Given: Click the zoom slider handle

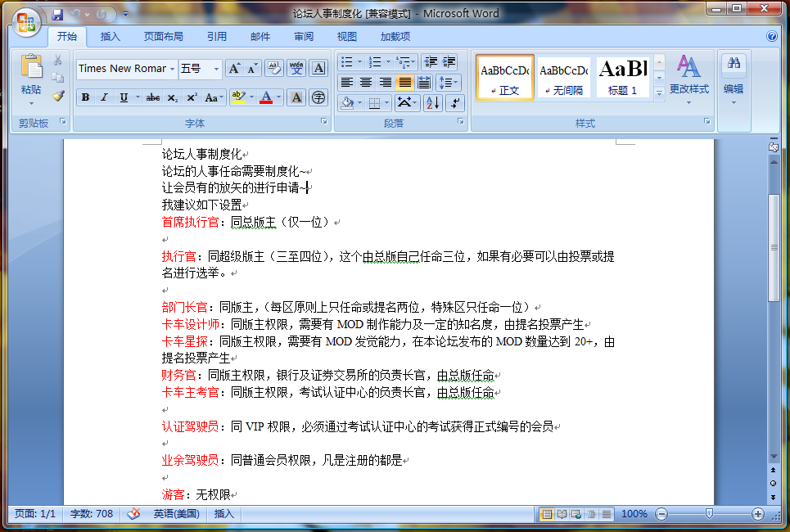Looking at the screenshot, I should pos(709,513).
